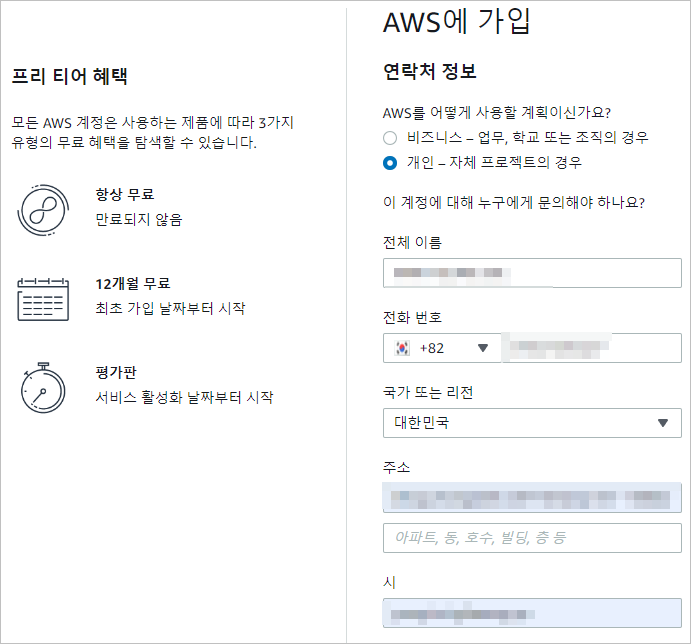Click the 서비스 활성화 날짜부터 시작 text

[x=184, y=397]
